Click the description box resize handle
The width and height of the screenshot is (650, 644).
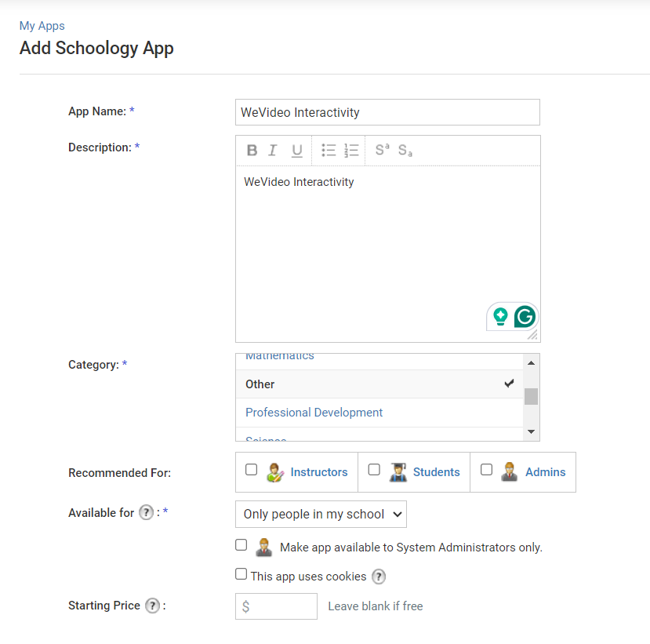pyautogui.click(x=532, y=335)
